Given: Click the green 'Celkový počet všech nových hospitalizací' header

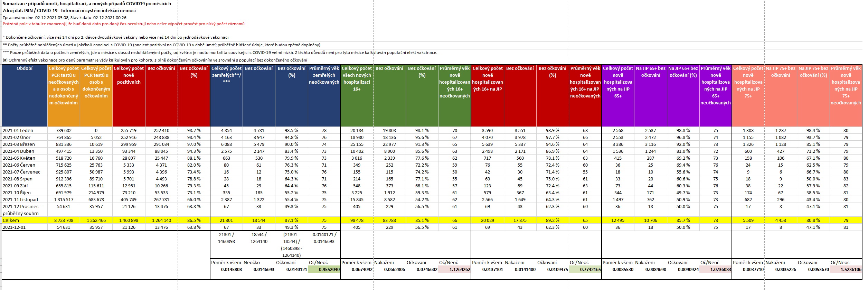Looking at the screenshot, I should coord(357,79).
